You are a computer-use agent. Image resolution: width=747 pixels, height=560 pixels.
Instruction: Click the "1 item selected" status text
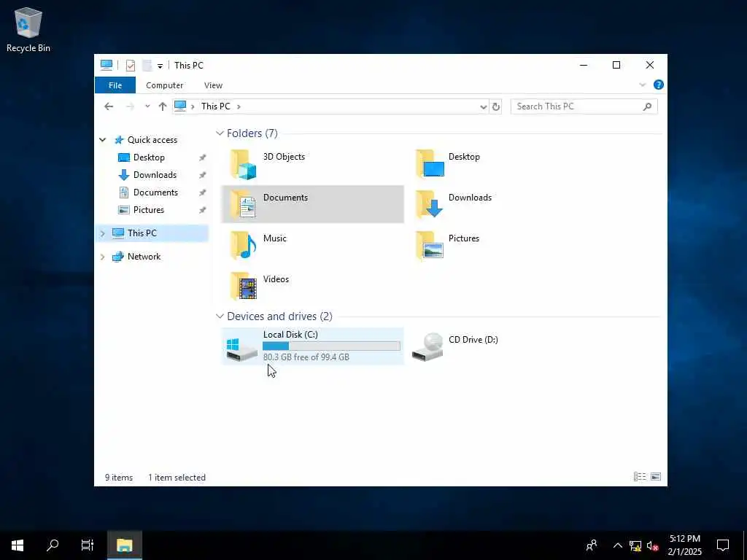(x=177, y=478)
